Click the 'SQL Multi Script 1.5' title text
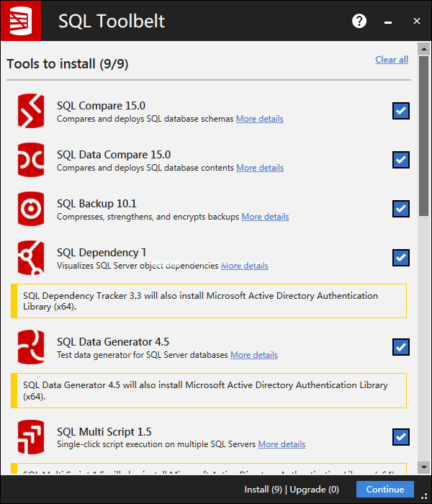This screenshot has width=432, height=504. click(x=104, y=432)
